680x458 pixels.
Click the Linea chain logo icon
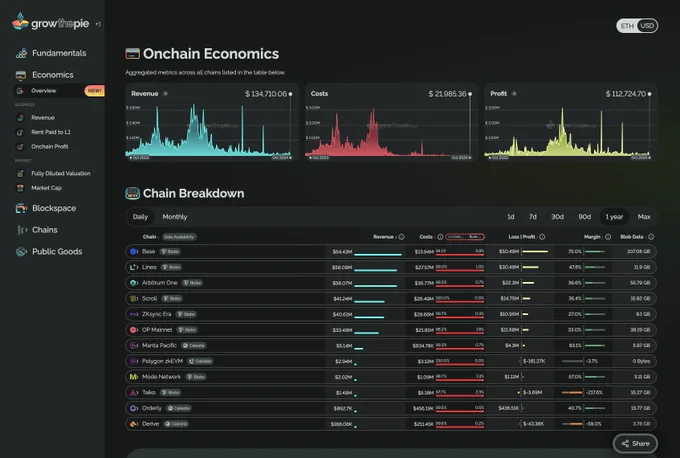(134, 267)
